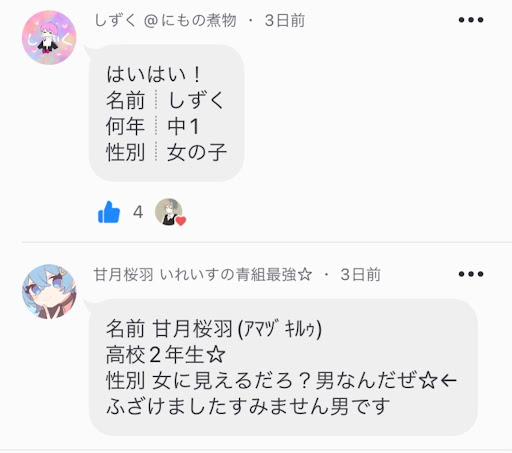Click the small reactor avatar beside like count
The width and height of the screenshot is (512, 453).
click(169, 212)
